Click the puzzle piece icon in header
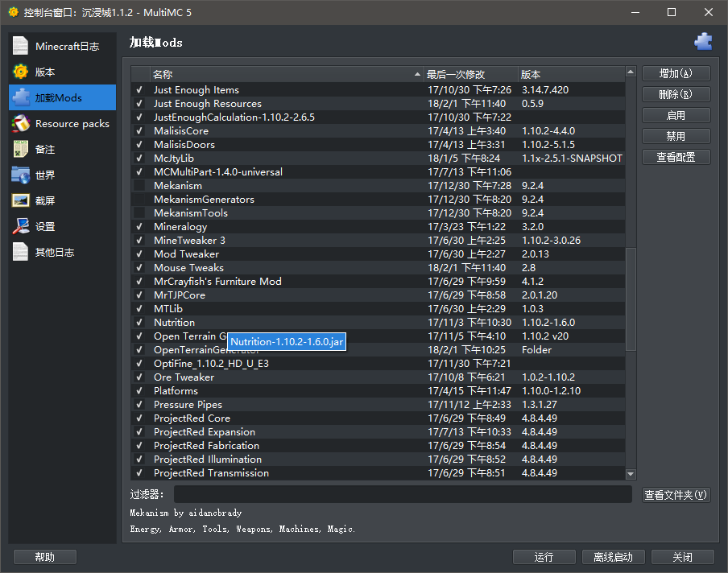 click(703, 42)
